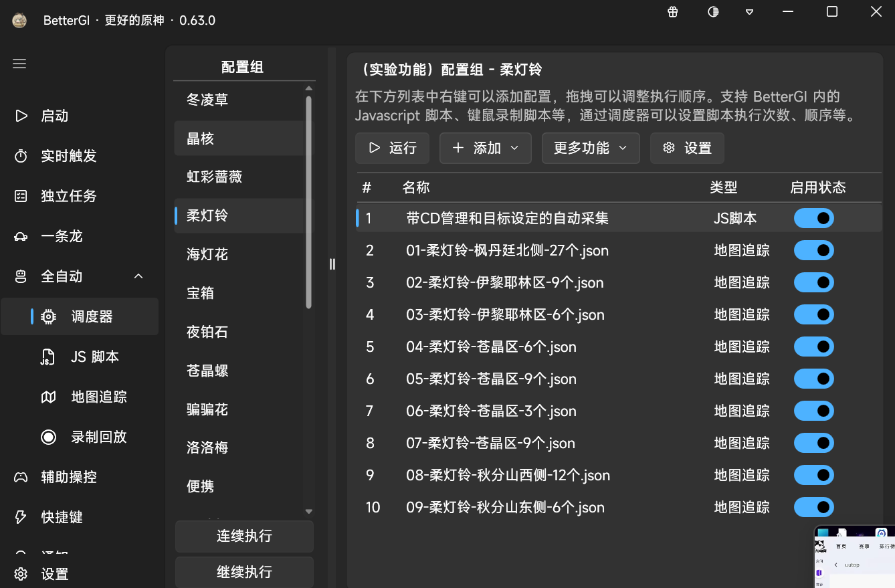Run the config group with 运行

coord(392,148)
